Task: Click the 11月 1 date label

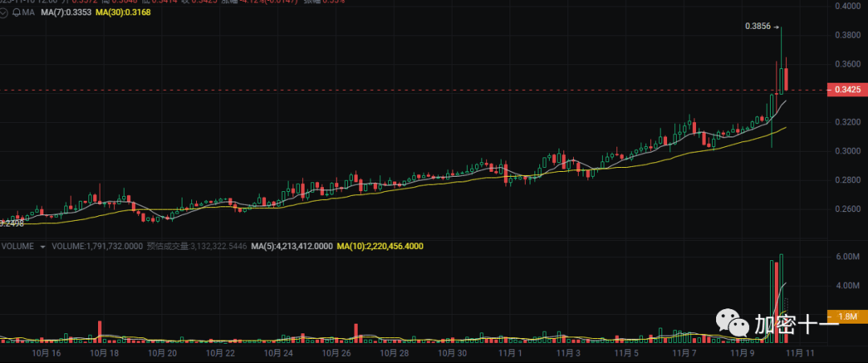Action: [510, 353]
